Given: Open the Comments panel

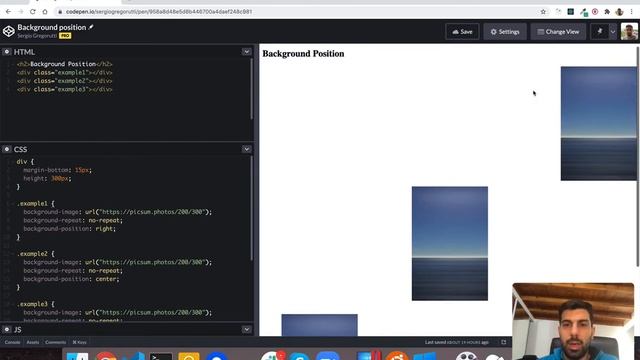Looking at the screenshot, I should coord(56,342).
